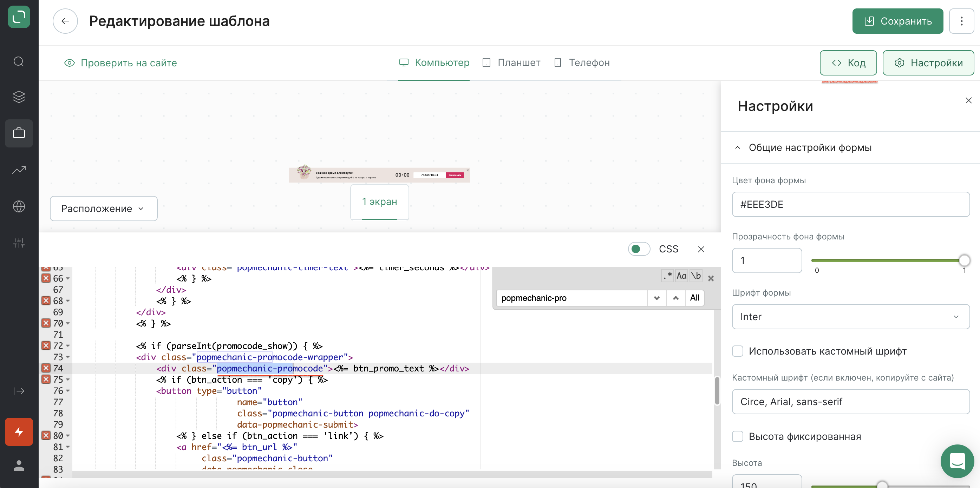Expand sidebar with the arrow-bar icon
This screenshot has width=980, height=488.
click(x=19, y=391)
